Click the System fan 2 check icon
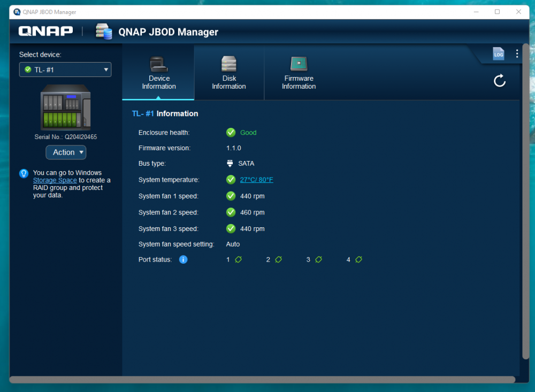535x392 pixels. [x=231, y=212]
